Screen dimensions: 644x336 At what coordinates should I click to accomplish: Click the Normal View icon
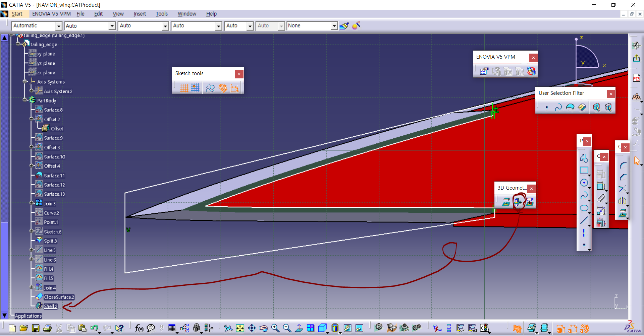299,328
